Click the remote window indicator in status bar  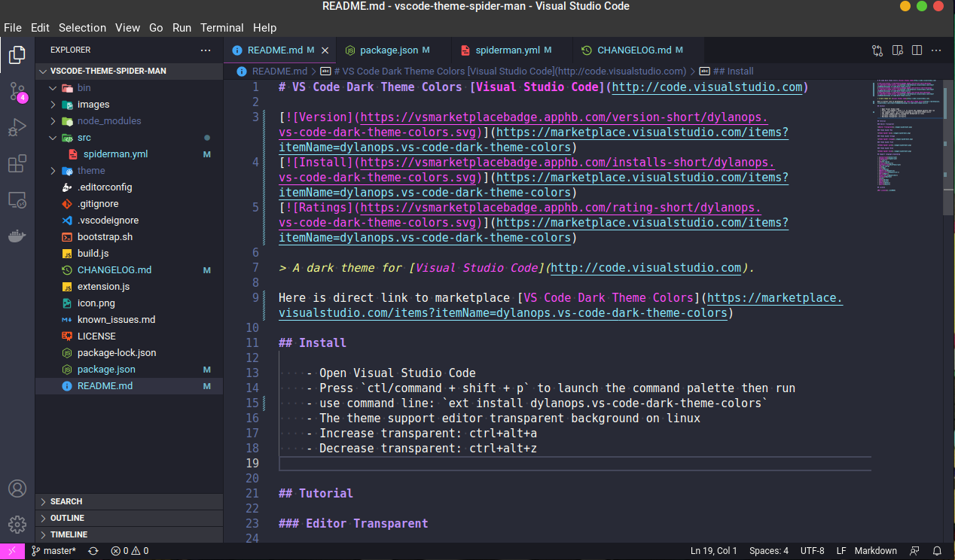point(12,550)
